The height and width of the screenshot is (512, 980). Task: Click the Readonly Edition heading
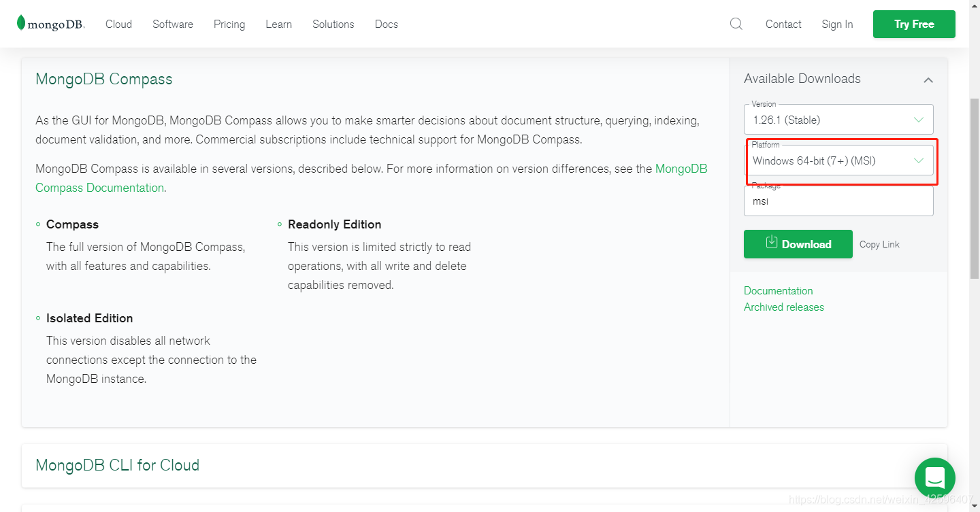pos(334,224)
